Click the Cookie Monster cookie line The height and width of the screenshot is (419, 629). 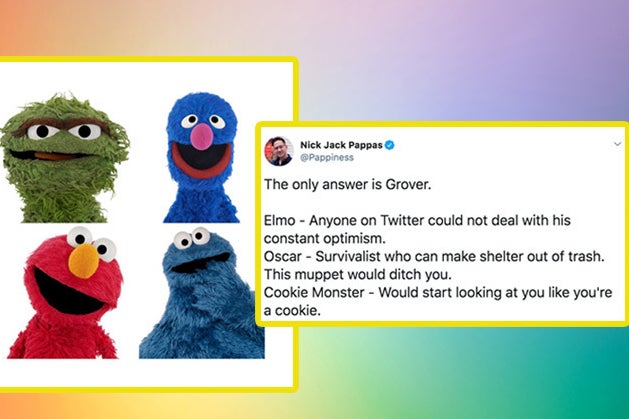(x=438, y=301)
